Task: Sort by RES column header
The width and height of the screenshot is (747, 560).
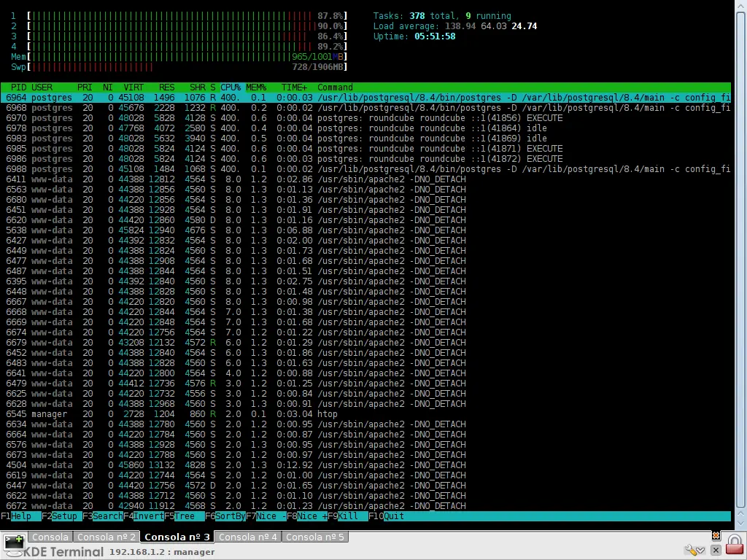Action: 167,87
